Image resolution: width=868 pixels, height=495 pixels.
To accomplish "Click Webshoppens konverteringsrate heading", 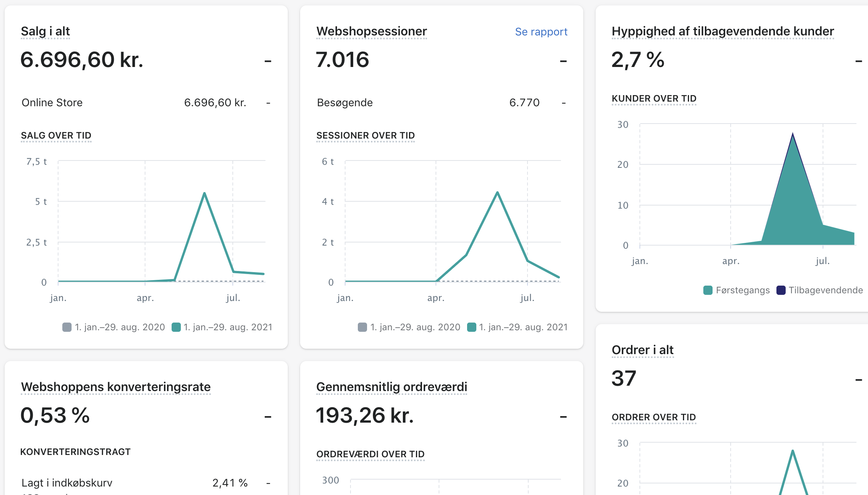I will 116,387.
